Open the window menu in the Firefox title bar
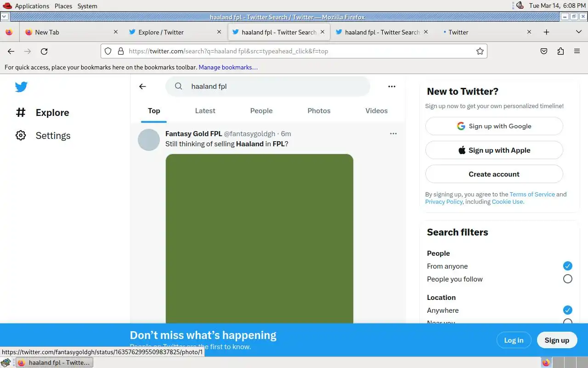 [x=4, y=17]
